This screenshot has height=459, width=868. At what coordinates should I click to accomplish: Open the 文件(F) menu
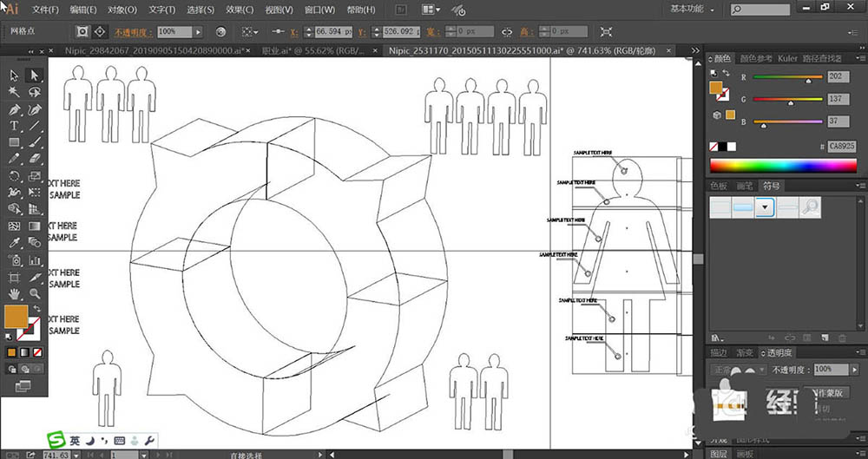point(45,10)
